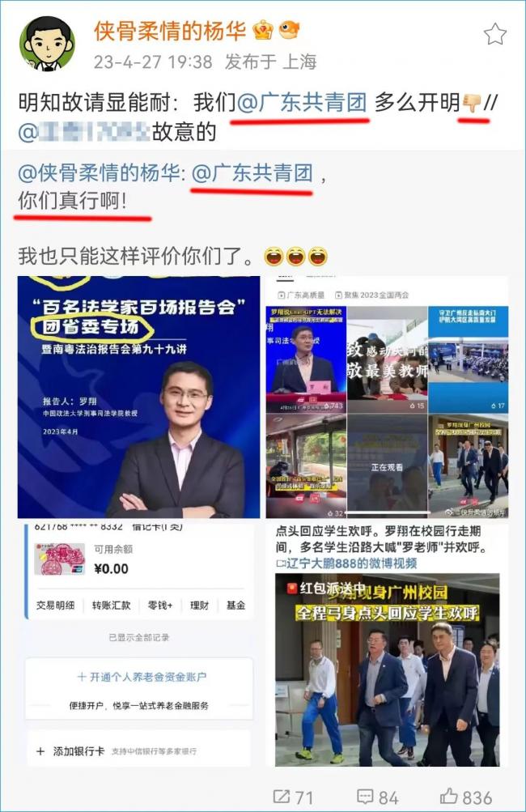Tap the 交易明细 tab in bank image
This screenshot has height=812, width=526.
55,605
